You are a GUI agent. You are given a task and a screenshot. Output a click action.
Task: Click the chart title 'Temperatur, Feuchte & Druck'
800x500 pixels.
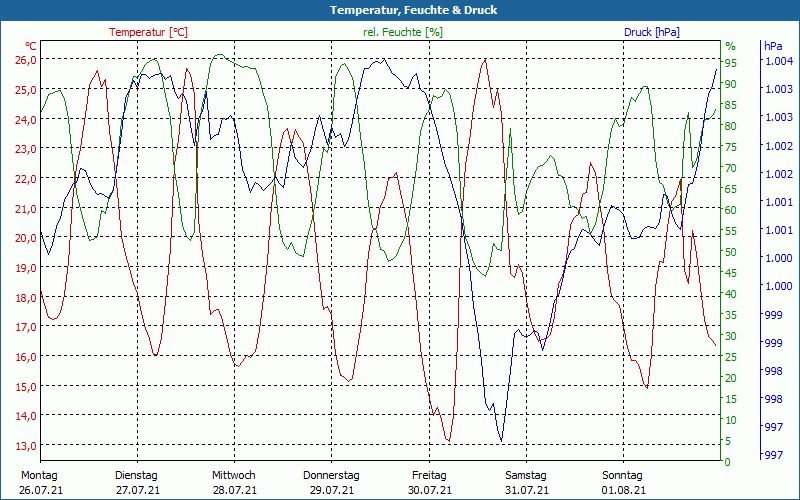point(399,10)
